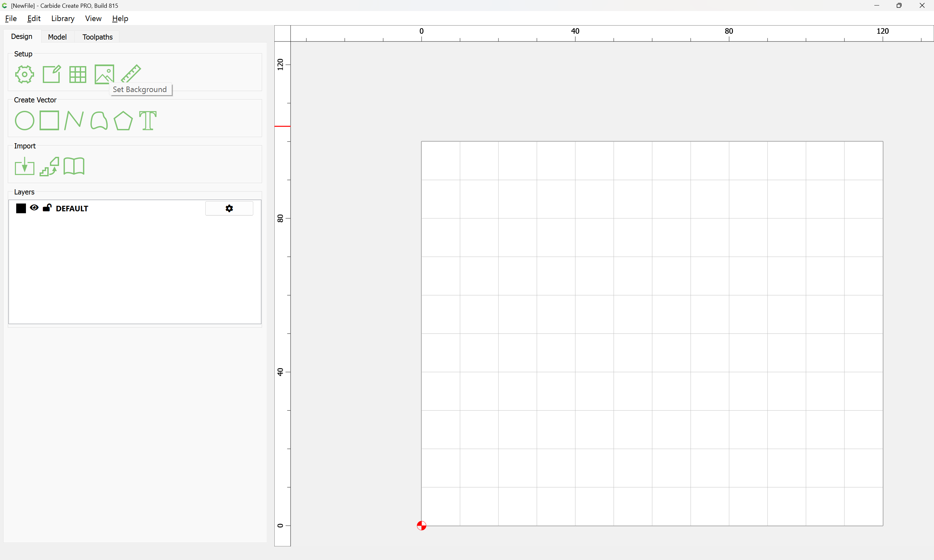Select the Circle vector tool
934x560 pixels.
[x=25, y=121]
